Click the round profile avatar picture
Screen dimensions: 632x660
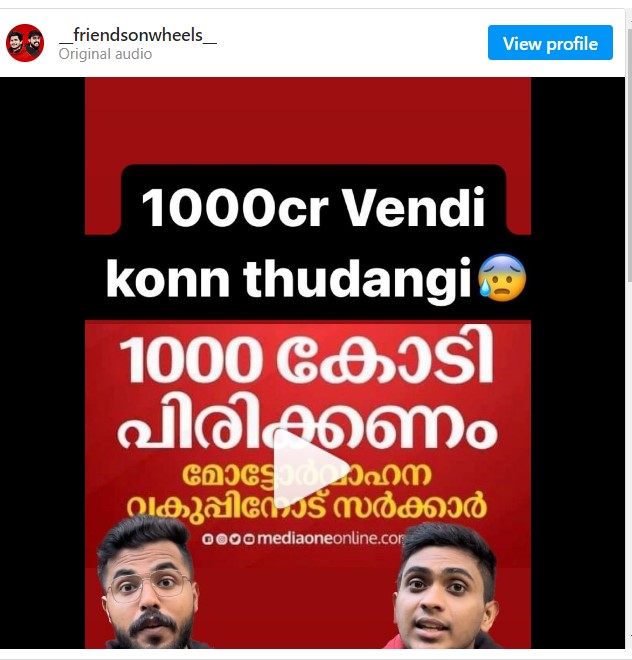click(x=25, y=43)
